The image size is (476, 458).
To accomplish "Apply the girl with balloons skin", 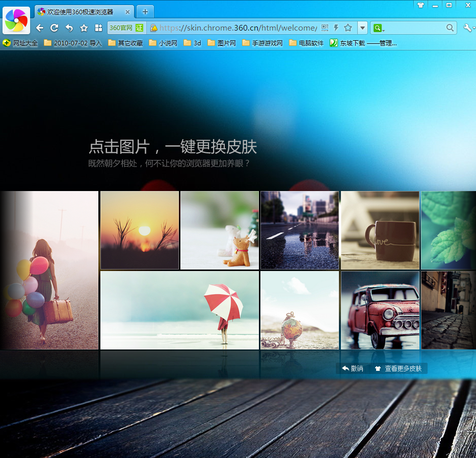I will pos(49,270).
